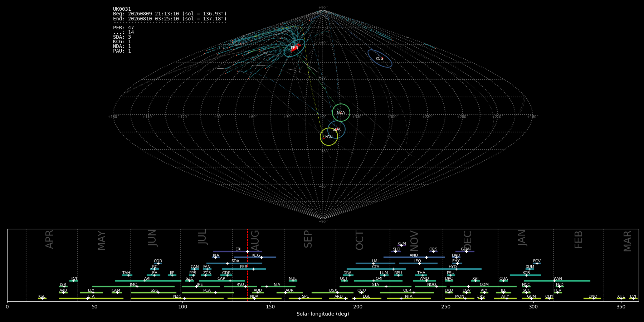Click the Solar longitude axis label
644x322 pixels.
[323, 314]
